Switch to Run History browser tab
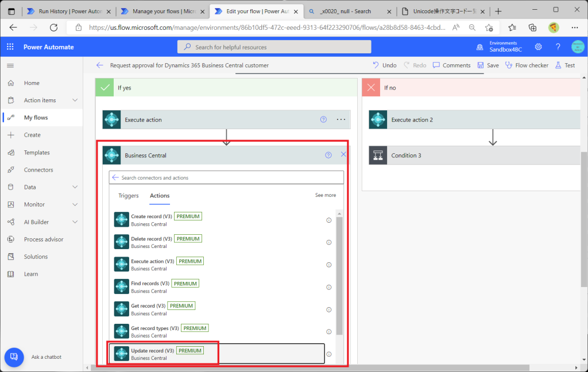588x372 pixels. pos(69,11)
